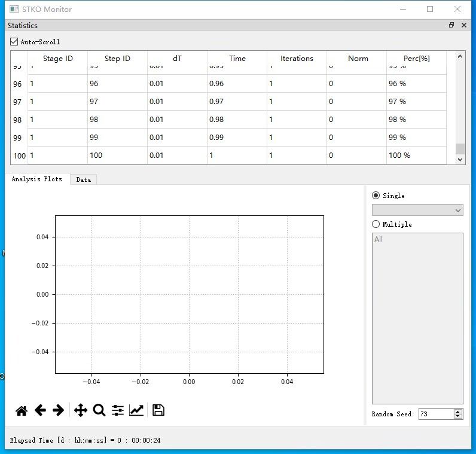Click the dT column header

pos(177,58)
